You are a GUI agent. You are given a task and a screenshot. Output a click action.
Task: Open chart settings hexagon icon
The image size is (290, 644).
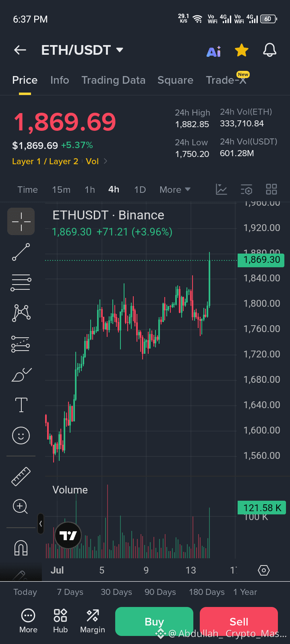click(264, 570)
